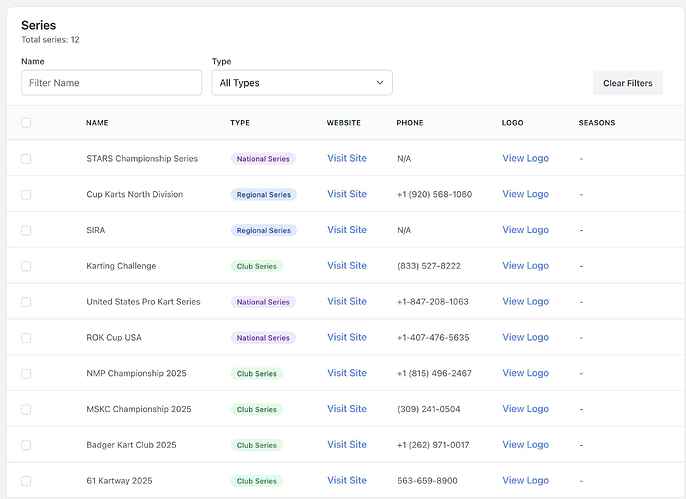The width and height of the screenshot is (686, 499).
Task: View Logo for Cup Karts North Division
Action: [525, 194]
